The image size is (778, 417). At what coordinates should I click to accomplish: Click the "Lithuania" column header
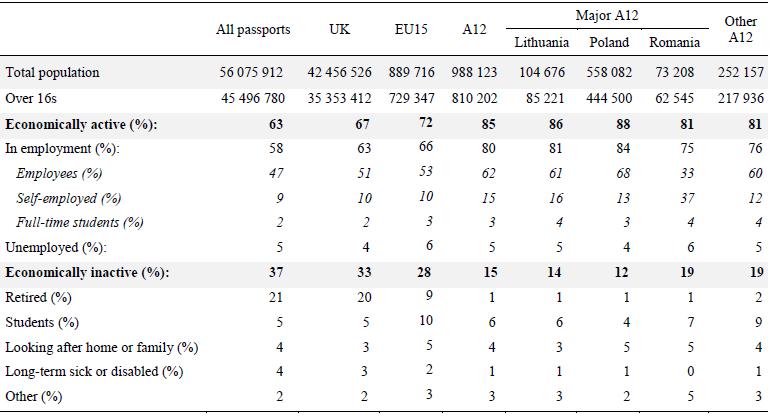coord(542,43)
